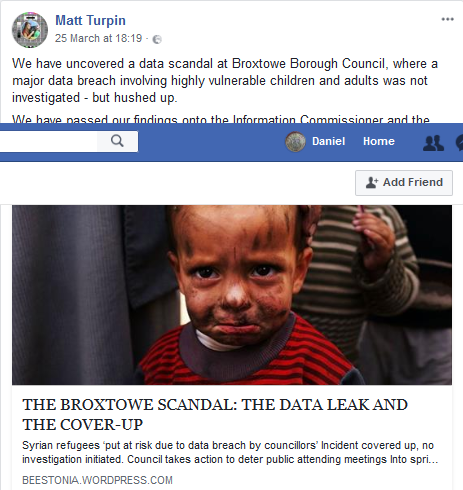Open Daniel profile link in navbar

click(328, 141)
